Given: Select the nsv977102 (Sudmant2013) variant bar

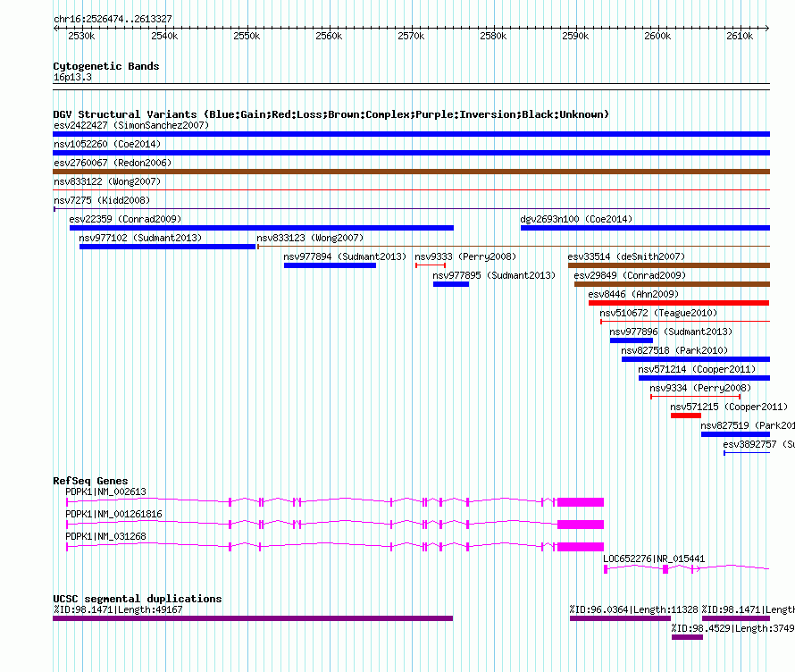Looking at the screenshot, I should pos(167,247).
